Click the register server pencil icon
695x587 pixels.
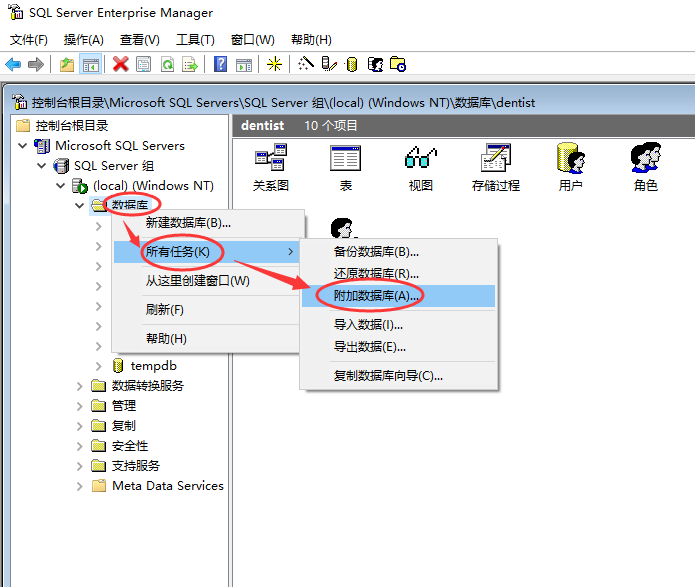coord(329,65)
